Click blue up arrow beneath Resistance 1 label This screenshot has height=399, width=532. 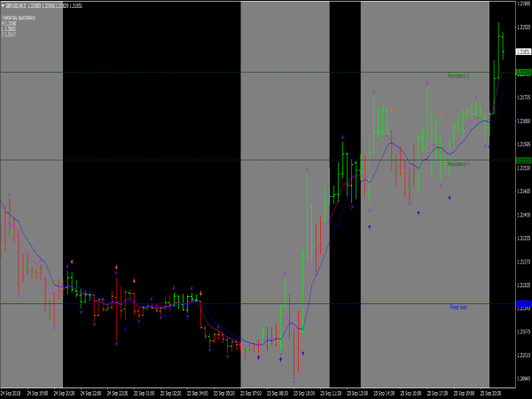(449, 197)
